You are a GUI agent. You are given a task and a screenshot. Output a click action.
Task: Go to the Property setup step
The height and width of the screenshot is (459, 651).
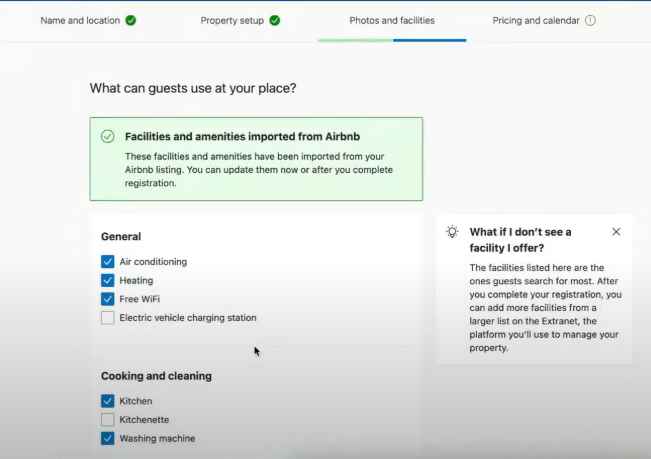pyautogui.click(x=232, y=20)
